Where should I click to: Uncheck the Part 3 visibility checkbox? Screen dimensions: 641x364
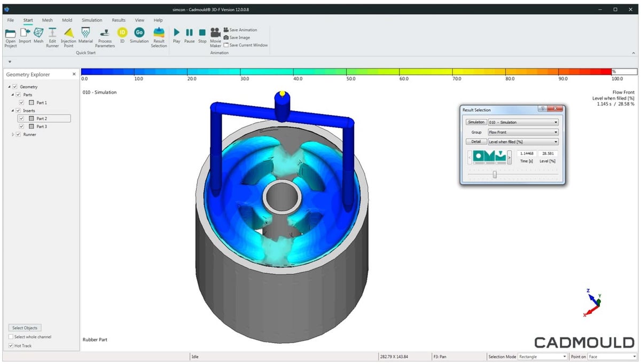coord(21,126)
